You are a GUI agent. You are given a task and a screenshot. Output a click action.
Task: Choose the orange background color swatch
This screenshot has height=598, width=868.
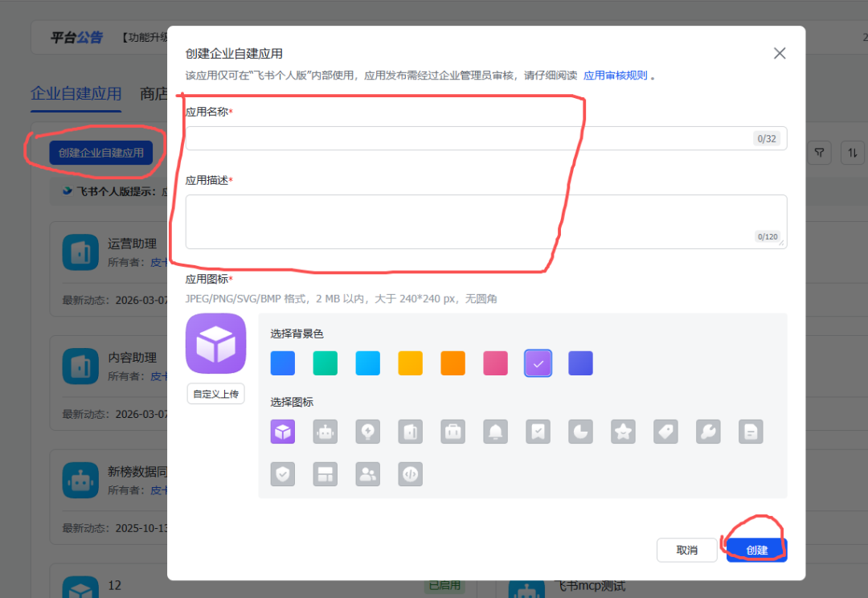tap(452, 363)
